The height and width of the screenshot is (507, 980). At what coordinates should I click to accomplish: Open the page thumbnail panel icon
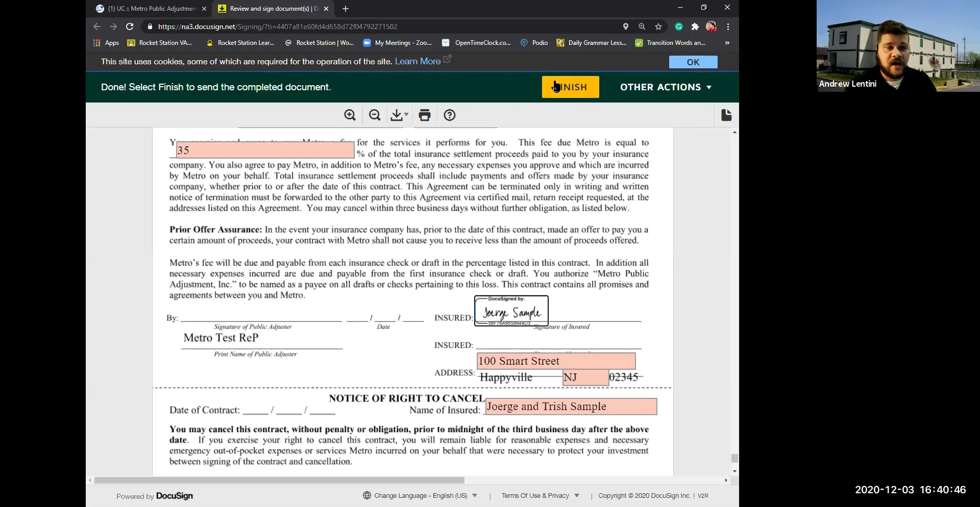point(726,115)
